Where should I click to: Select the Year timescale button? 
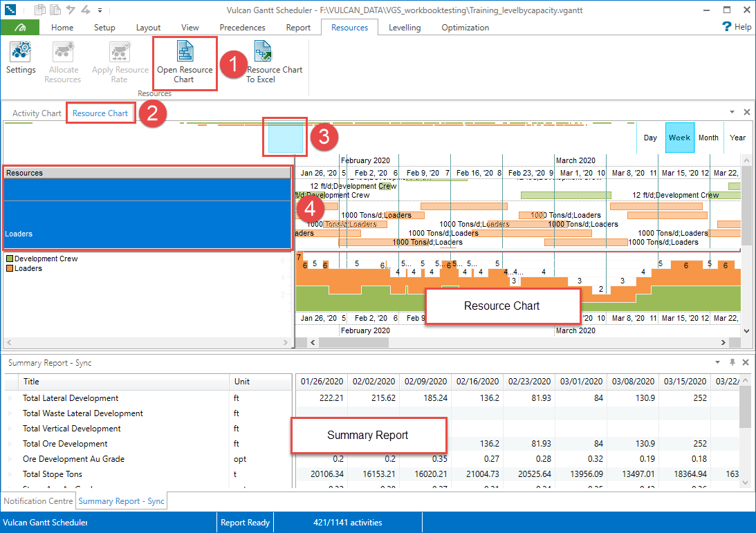(x=737, y=138)
